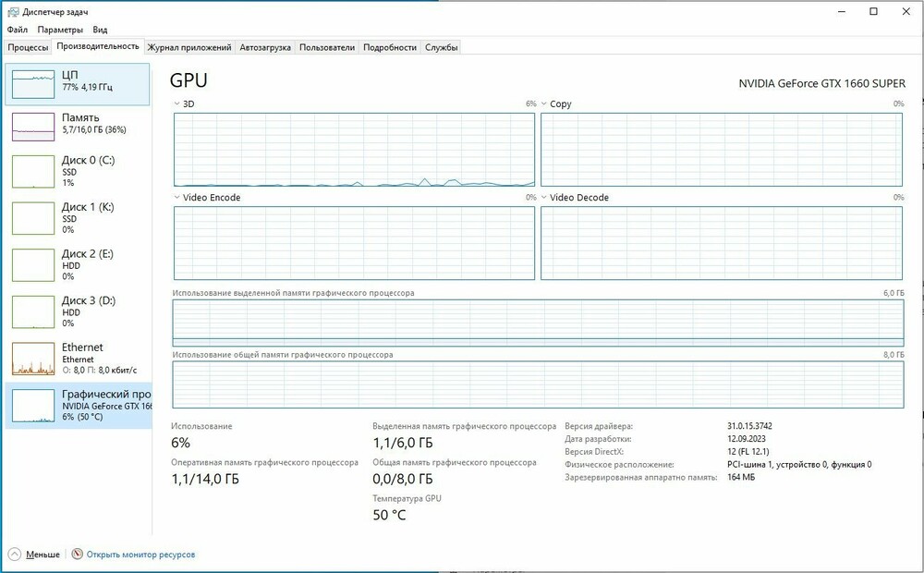Change the Video Decode graph dropdown
Image resolution: width=924 pixels, height=573 pixels.
(544, 198)
